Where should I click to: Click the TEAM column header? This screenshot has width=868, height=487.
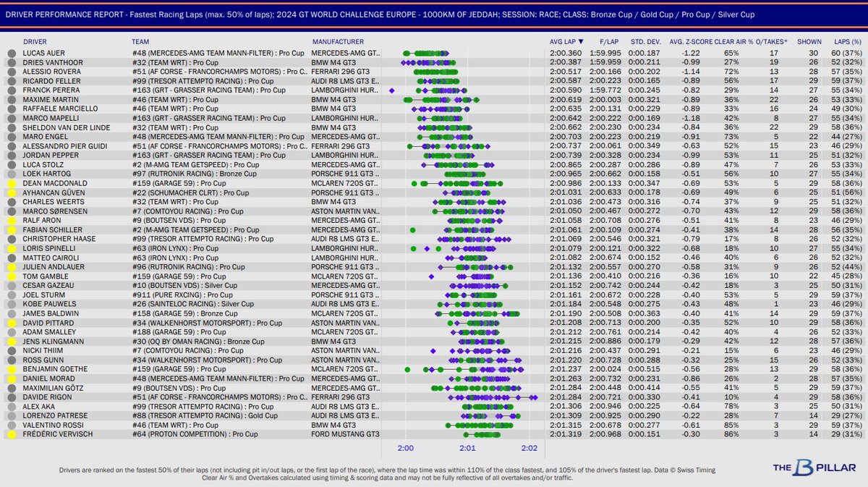point(141,42)
